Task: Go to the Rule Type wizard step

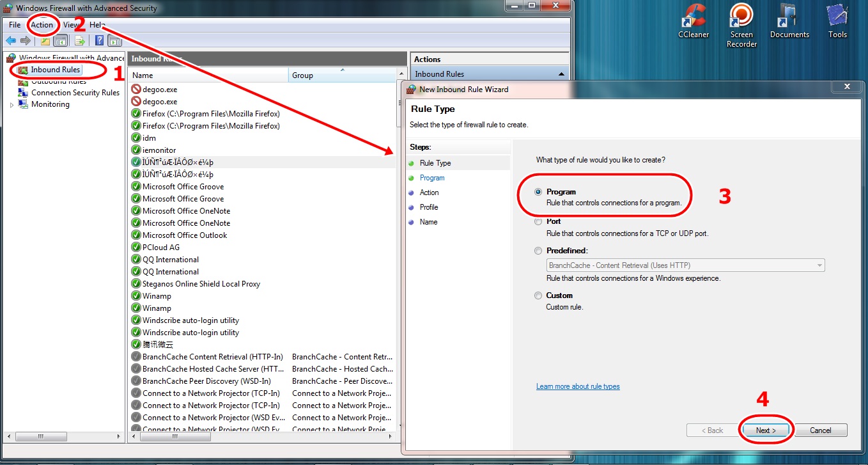Action: (x=435, y=163)
